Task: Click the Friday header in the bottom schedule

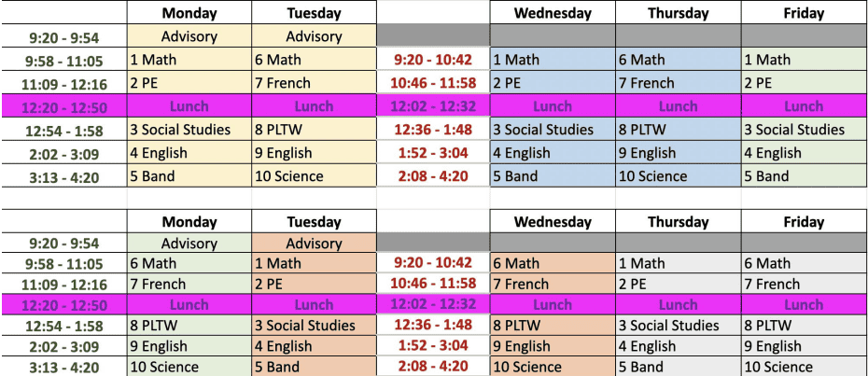Action: point(804,222)
